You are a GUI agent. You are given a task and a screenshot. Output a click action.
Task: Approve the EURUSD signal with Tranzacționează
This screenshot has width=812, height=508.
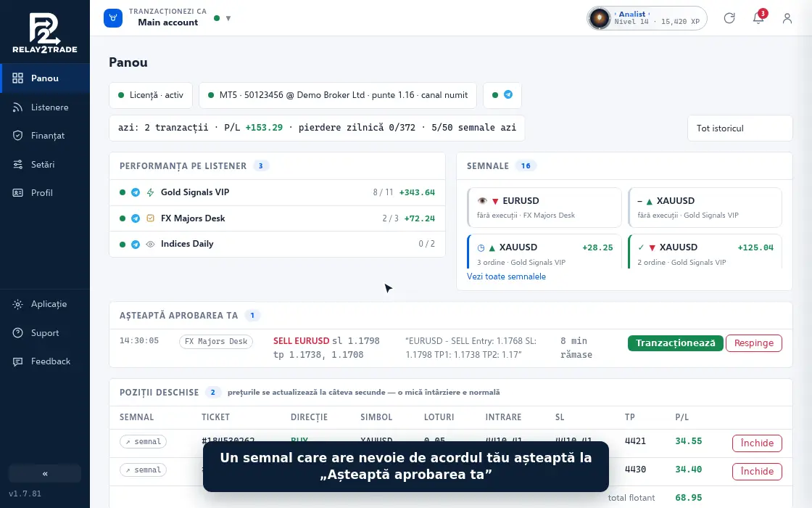click(x=675, y=343)
